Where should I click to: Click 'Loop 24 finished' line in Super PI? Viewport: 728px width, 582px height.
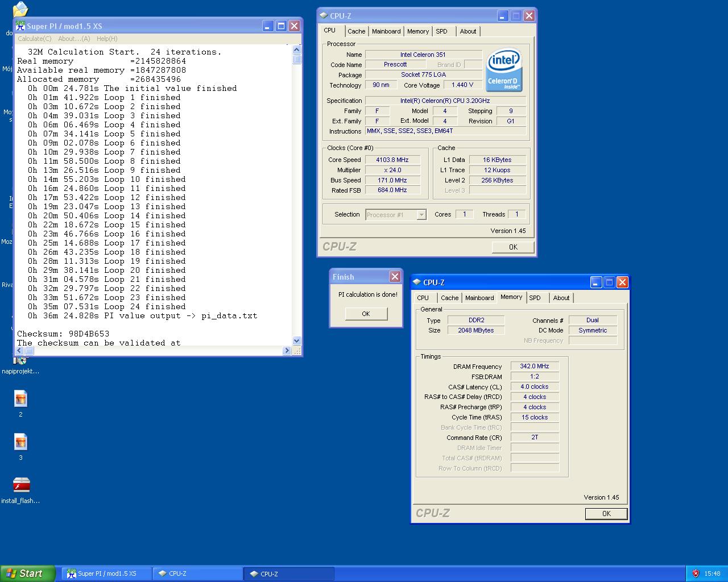click(x=107, y=306)
